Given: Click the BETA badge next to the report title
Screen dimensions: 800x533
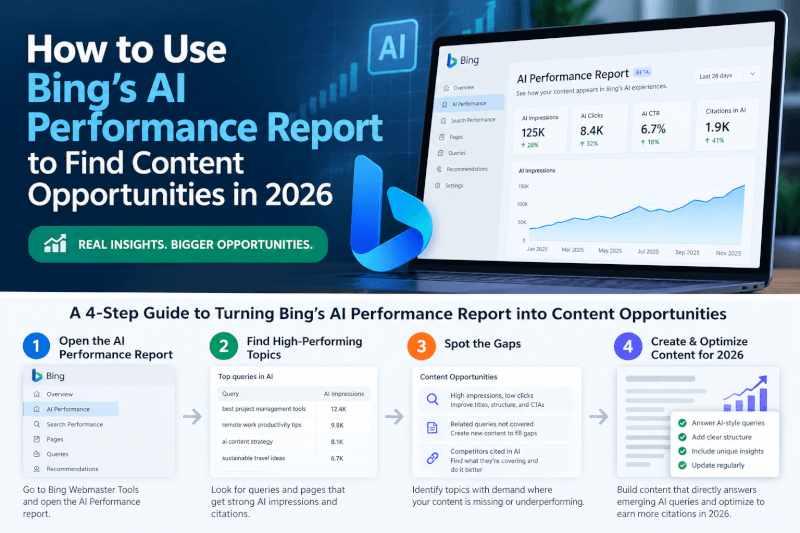Looking at the screenshot, I should coord(642,72).
